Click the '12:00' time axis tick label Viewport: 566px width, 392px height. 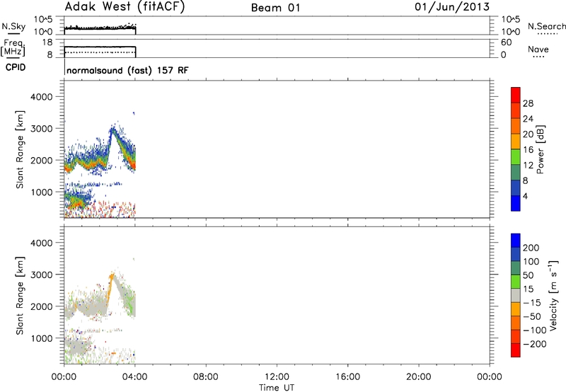click(x=277, y=377)
